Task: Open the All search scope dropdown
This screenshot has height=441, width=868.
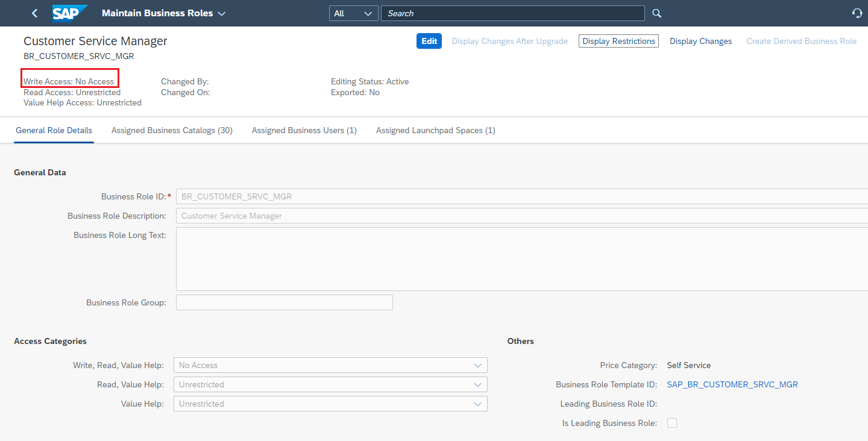Action: [354, 13]
